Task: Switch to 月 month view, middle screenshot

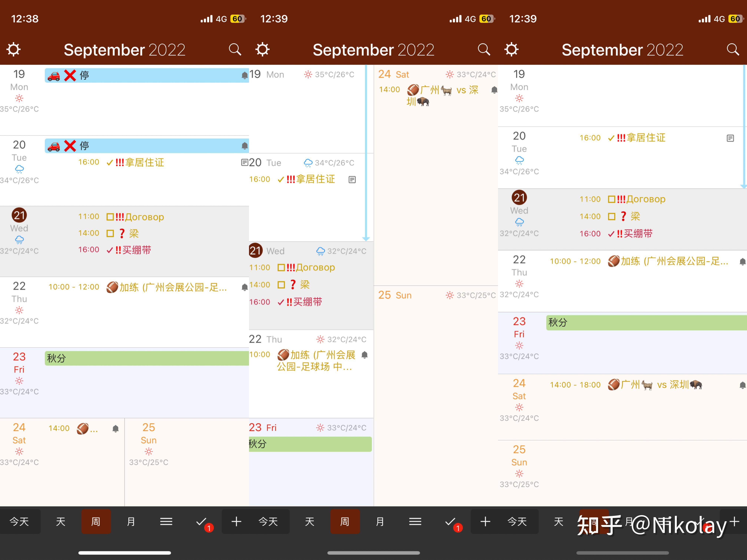Action: (x=380, y=521)
